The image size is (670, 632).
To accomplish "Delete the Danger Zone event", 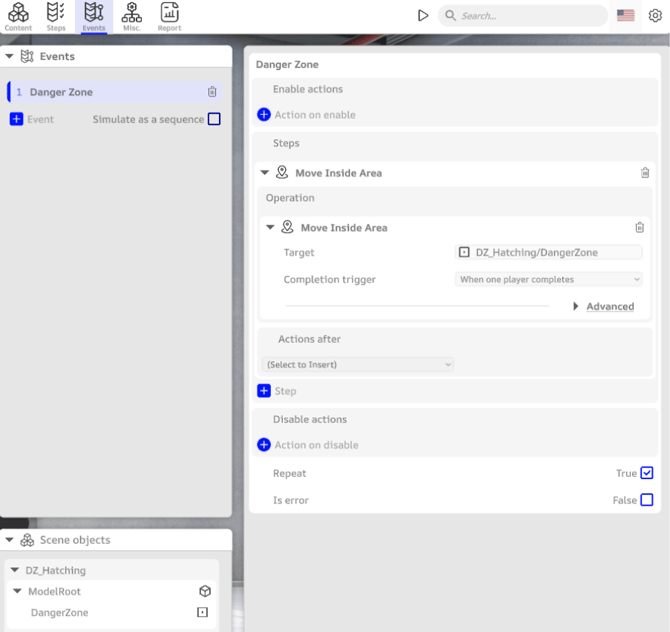I will pyautogui.click(x=212, y=92).
